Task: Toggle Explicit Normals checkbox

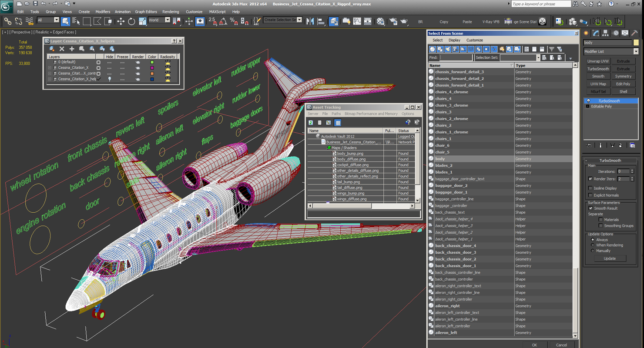Action: (x=590, y=195)
